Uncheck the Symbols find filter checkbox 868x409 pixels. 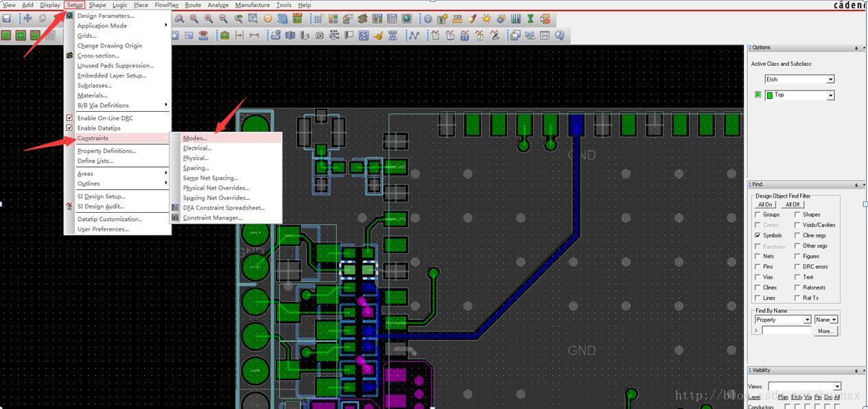(x=758, y=235)
